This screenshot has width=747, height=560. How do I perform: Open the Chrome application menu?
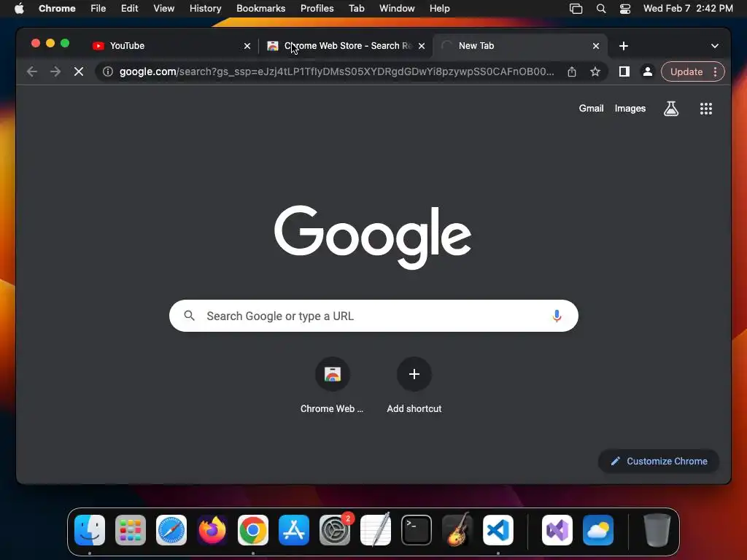pyautogui.click(x=57, y=8)
